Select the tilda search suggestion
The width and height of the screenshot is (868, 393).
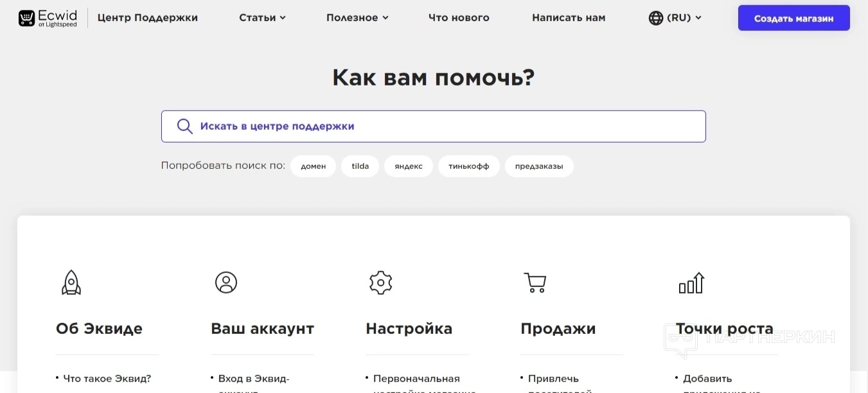[x=360, y=166]
